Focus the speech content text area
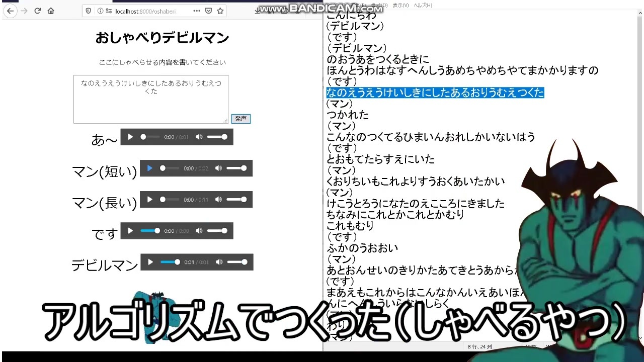This screenshot has height=362, width=644. pos(151,99)
